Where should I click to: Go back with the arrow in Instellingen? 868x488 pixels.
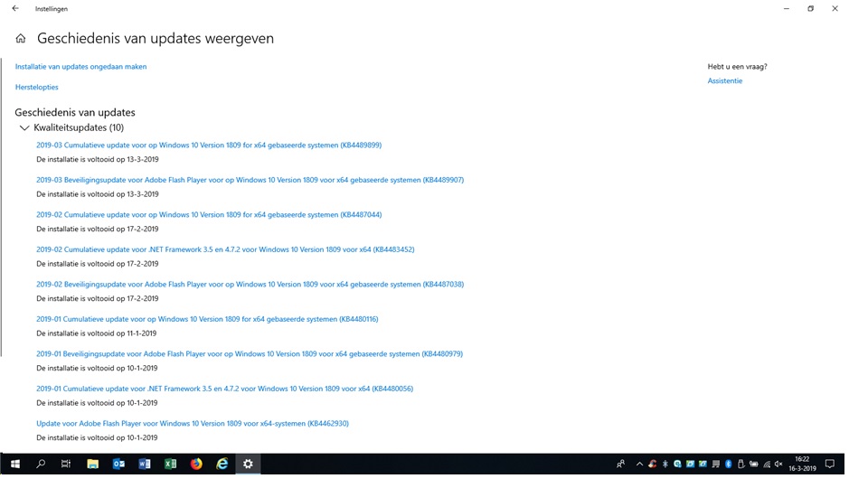15,8
